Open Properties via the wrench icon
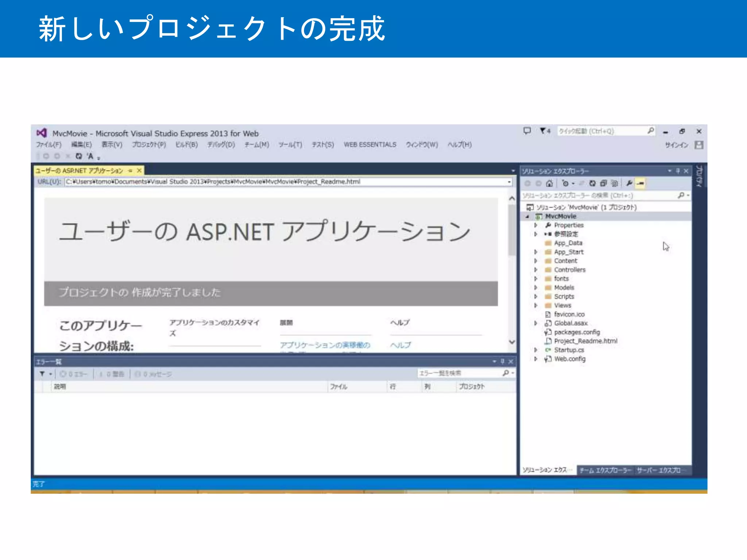Image resolution: width=747 pixels, height=560 pixels. (629, 183)
